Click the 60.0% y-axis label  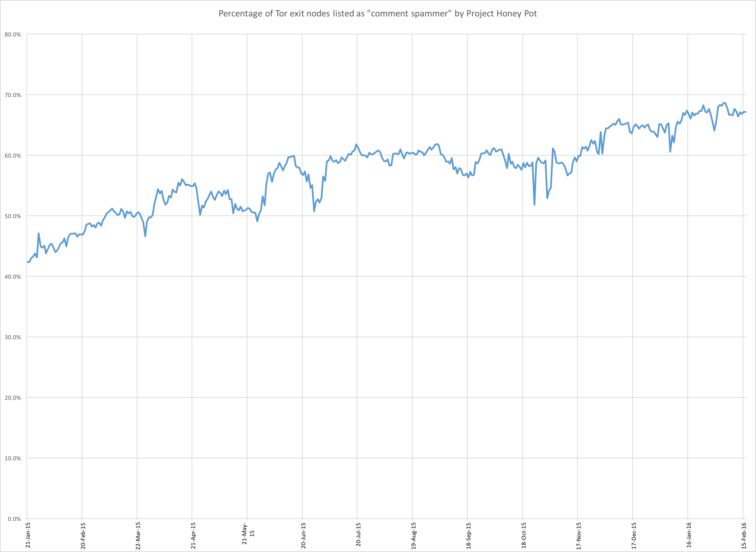tap(13, 156)
